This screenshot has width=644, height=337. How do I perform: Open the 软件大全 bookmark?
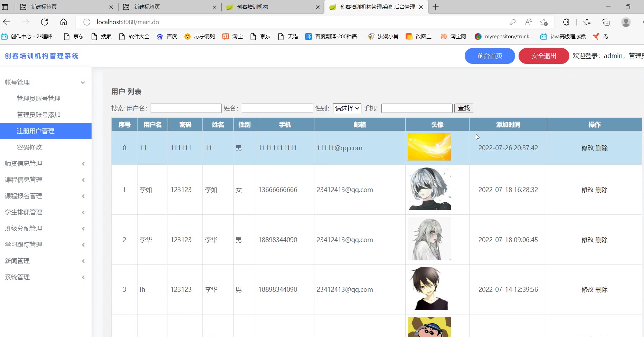pos(134,37)
